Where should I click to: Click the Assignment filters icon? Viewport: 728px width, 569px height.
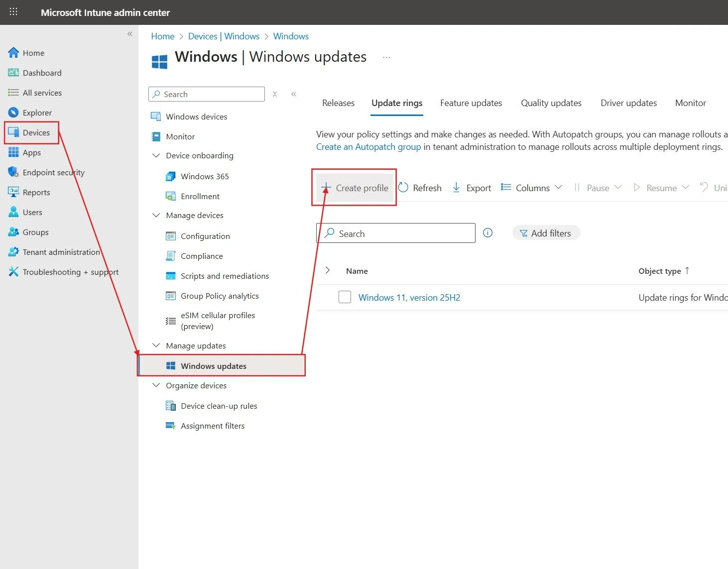[x=170, y=426]
